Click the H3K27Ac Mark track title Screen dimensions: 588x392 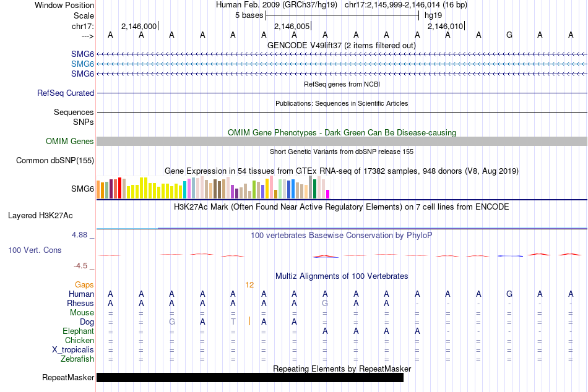342,207
